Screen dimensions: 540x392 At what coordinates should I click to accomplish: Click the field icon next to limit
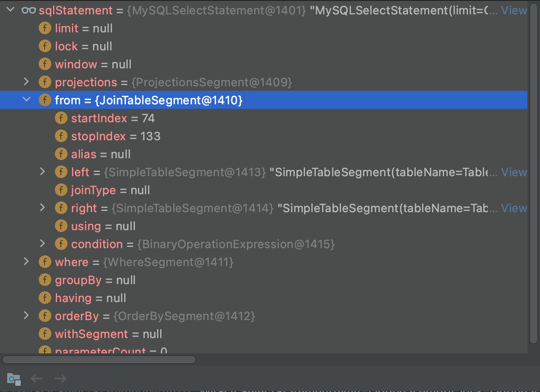[45, 28]
